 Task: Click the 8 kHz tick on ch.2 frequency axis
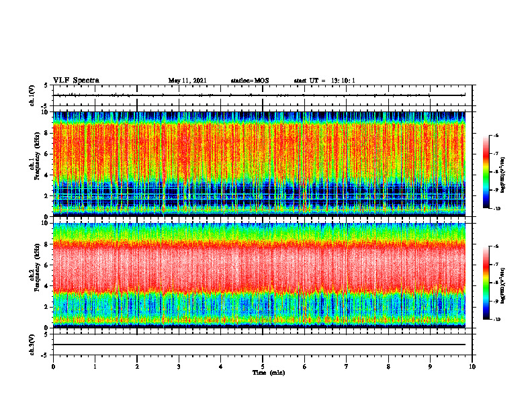[46, 244]
